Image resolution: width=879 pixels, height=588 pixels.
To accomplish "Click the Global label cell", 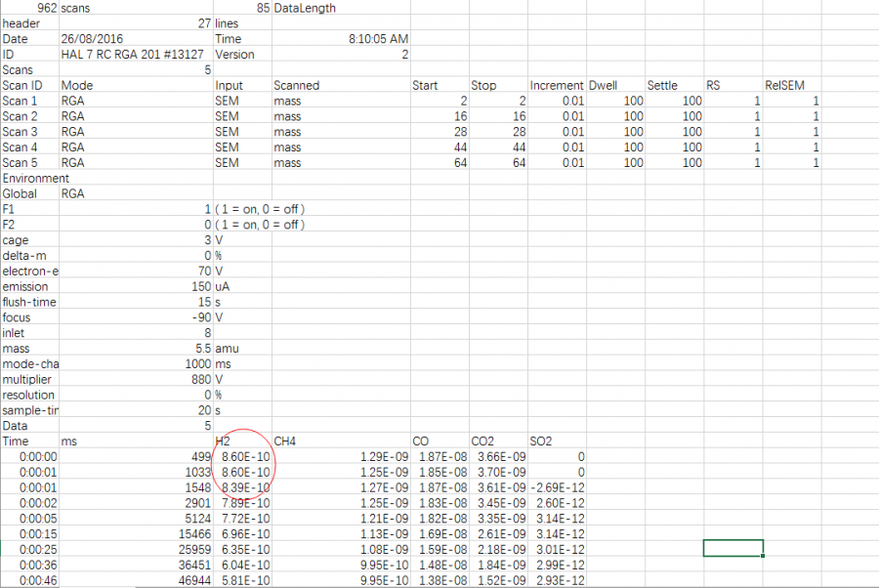I will click(x=29, y=194).
